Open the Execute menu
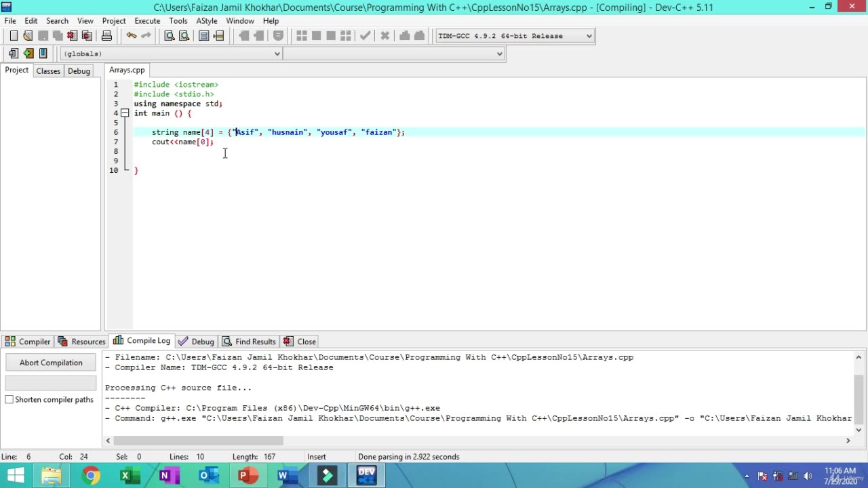The width and height of the screenshot is (868, 488). [x=147, y=21]
